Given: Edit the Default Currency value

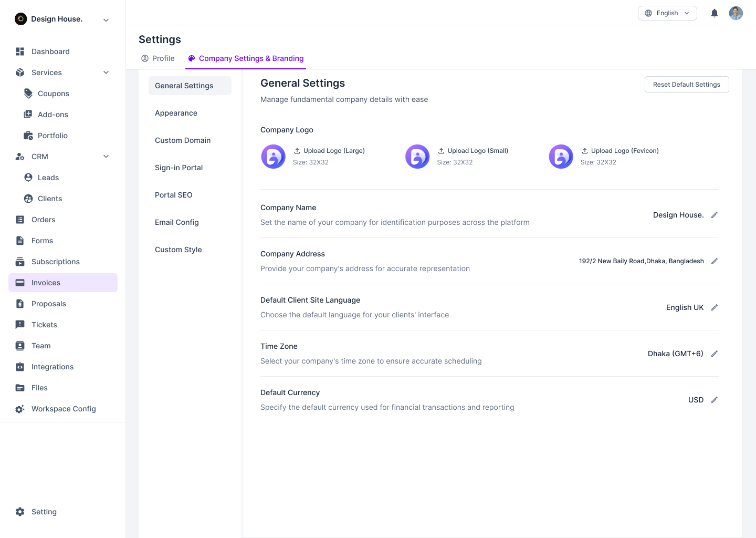Looking at the screenshot, I should coord(715,400).
